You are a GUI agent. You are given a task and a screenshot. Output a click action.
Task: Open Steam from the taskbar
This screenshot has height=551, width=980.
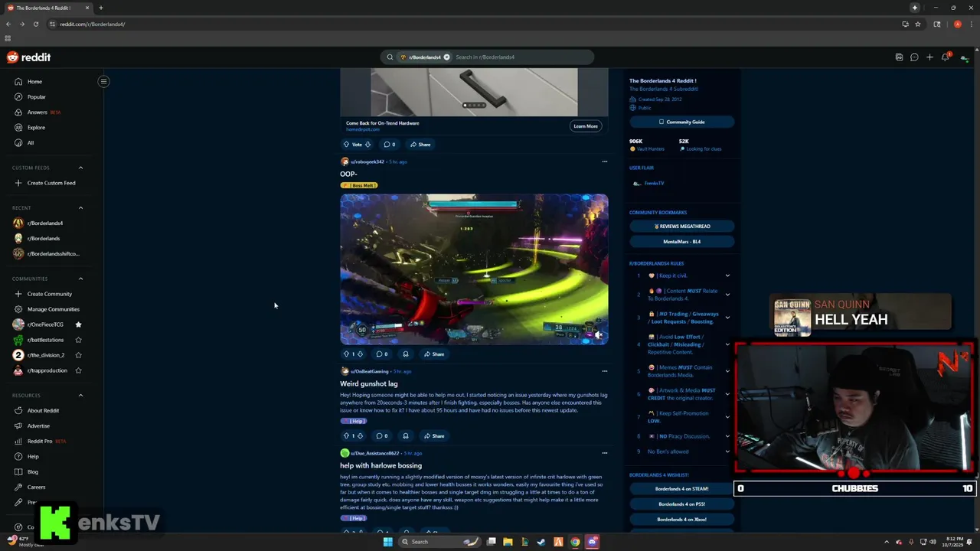(x=541, y=542)
